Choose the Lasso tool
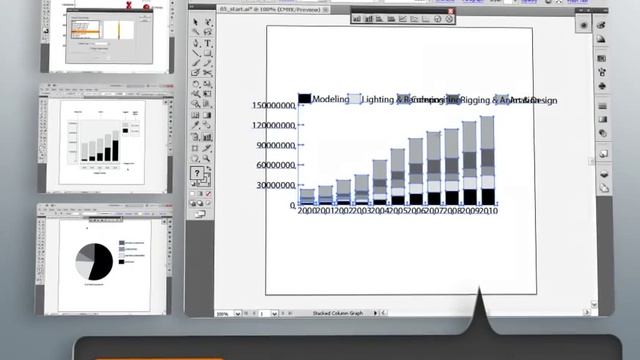This screenshot has width=640, height=360. point(208,32)
